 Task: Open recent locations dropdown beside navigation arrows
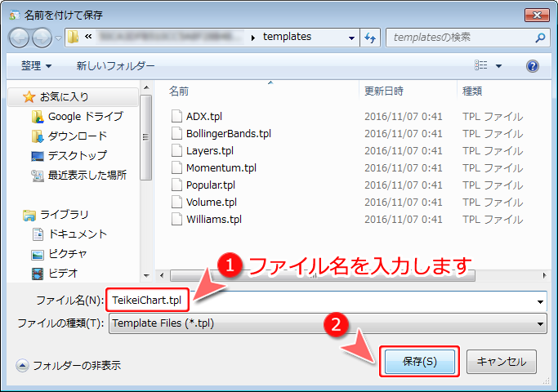pos(58,38)
